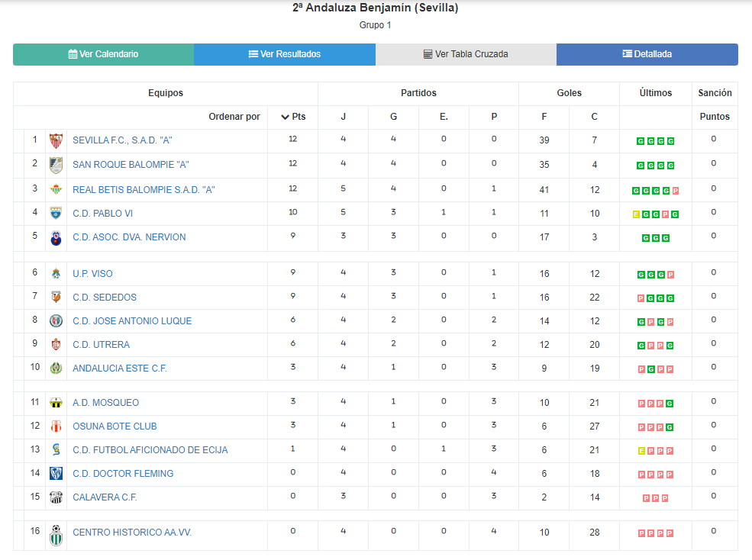Open CALAVERA C.F. team link

coord(105,497)
